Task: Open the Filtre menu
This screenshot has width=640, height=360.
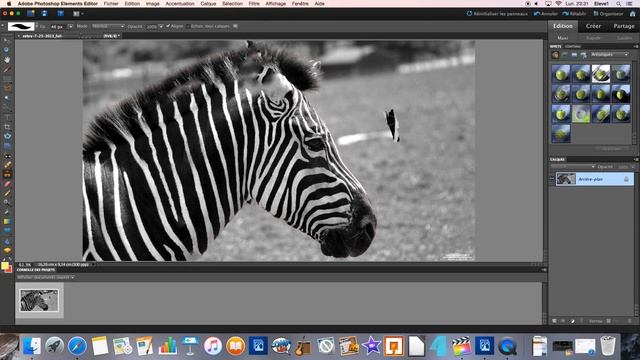Action: tap(254, 4)
